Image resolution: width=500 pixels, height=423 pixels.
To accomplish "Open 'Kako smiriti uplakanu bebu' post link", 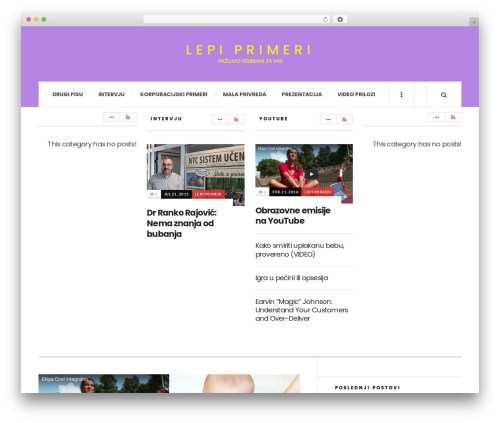I will (x=300, y=250).
